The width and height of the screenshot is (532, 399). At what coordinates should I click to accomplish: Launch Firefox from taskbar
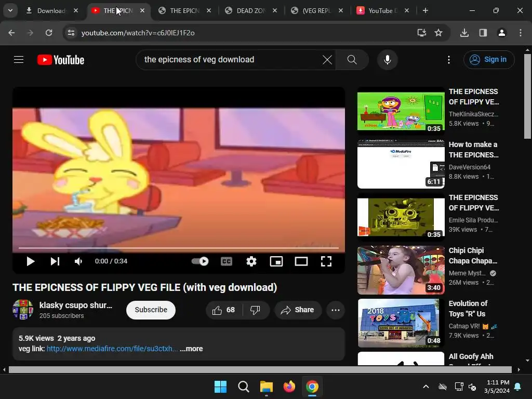[x=289, y=387]
